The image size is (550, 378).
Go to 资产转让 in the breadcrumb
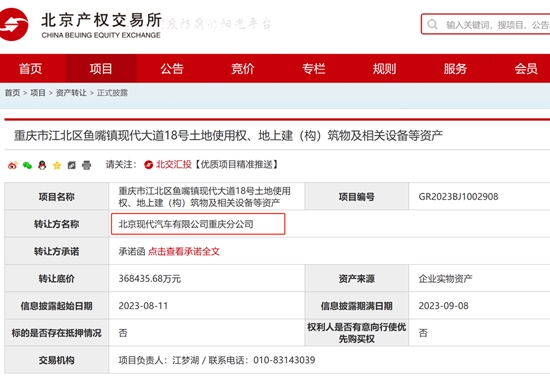pyautogui.click(x=71, y=93)
